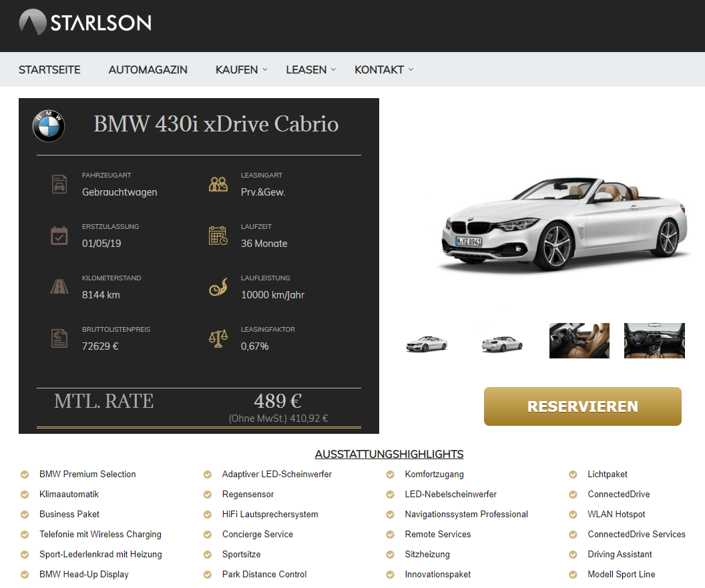
Task: Click the BMW Head-Up Display item
Action: 84,574
